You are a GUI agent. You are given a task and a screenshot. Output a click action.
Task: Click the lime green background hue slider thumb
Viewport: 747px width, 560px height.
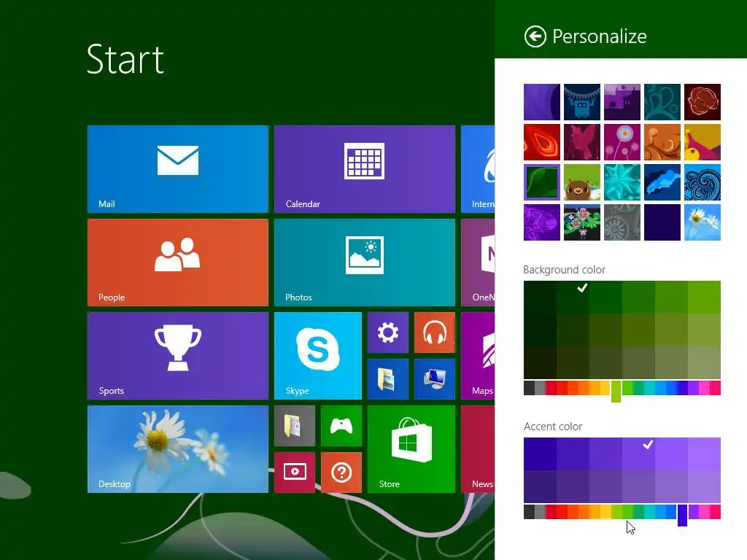(616, 391)
